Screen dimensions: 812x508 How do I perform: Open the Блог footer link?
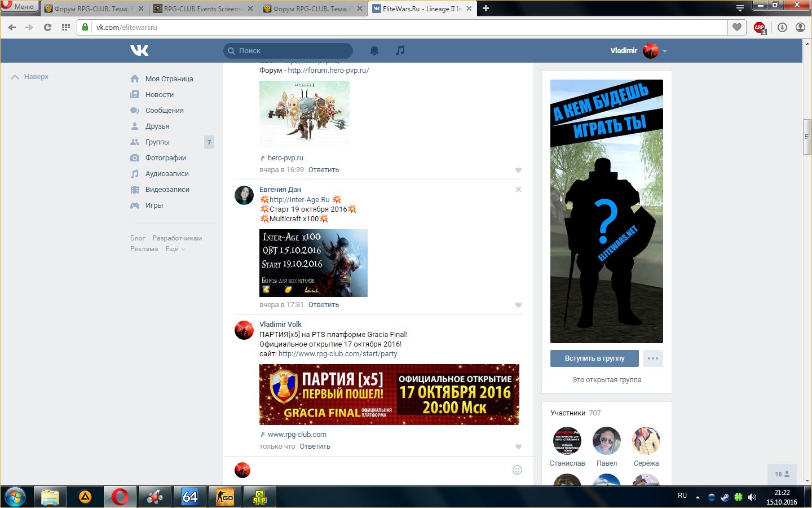(138, 238)
